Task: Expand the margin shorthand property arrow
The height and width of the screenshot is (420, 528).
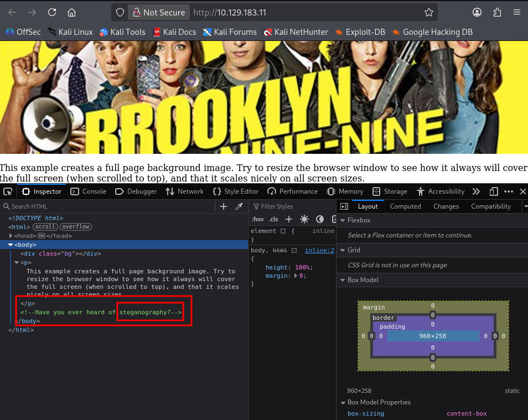Action: click(x=296, y=276)
